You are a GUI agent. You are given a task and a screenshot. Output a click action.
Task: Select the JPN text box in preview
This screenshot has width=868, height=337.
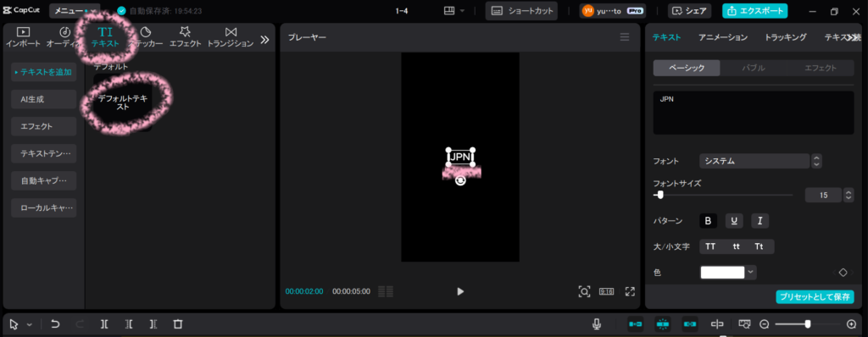[460, 157]
